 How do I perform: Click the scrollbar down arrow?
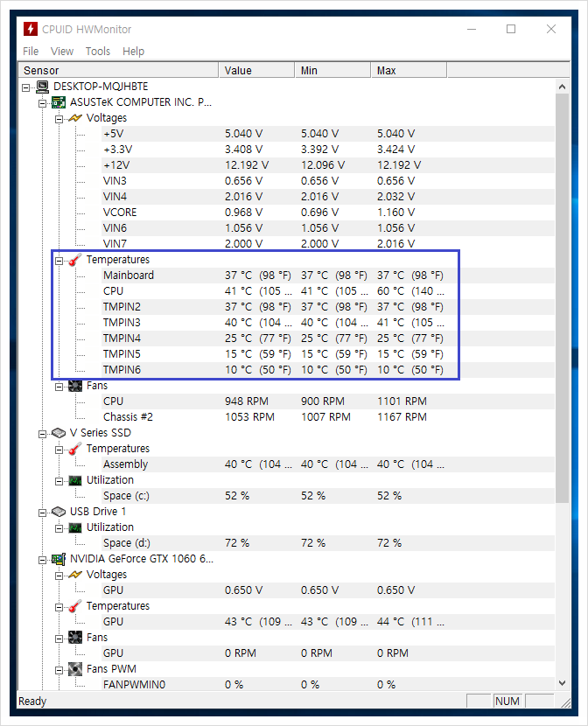click(x=562, y=683)
